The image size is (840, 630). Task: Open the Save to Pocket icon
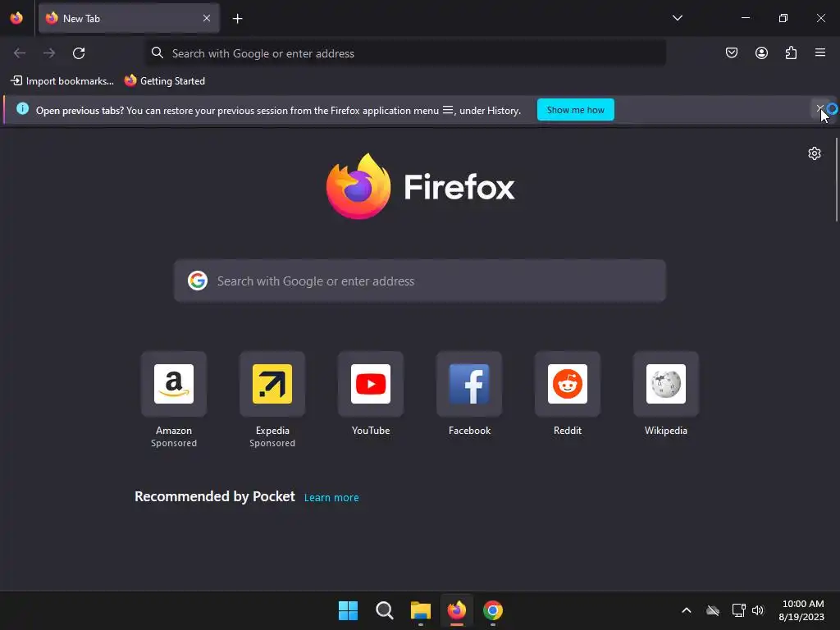731,52
